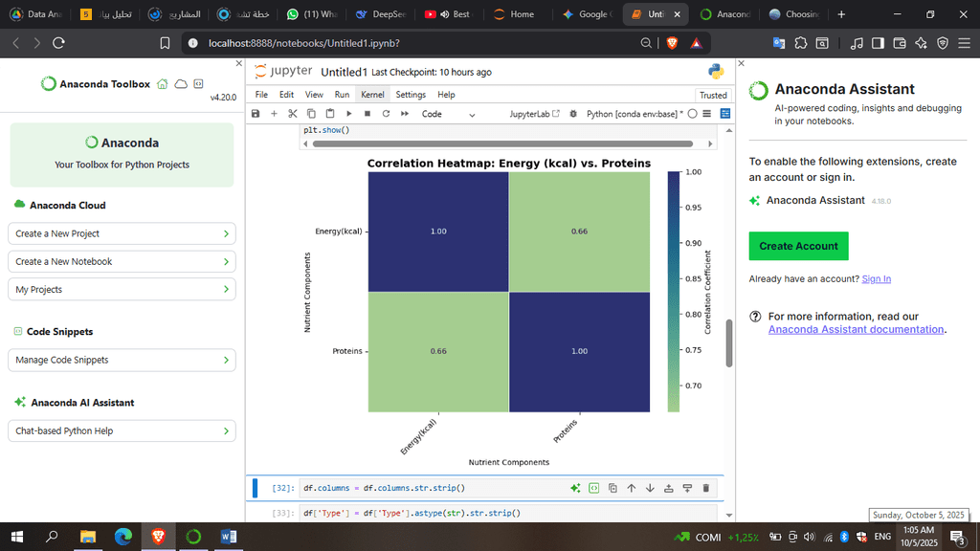980x551 pixels.
Task: Click the notebook vertical scrollbar thumb
Action: [729, 342]
